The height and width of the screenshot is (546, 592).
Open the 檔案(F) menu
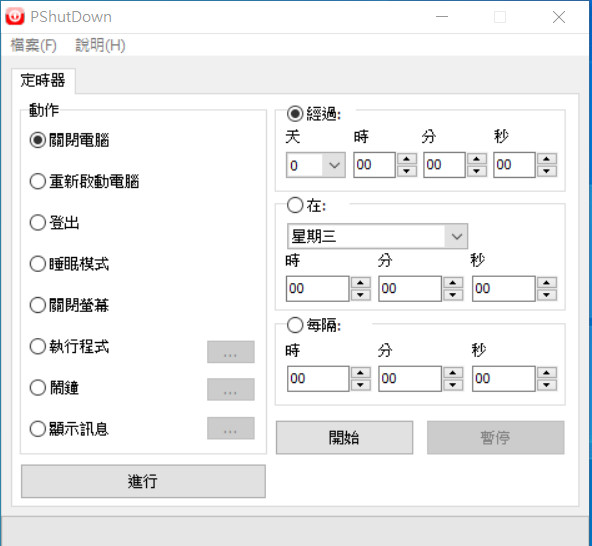(34, 45)
